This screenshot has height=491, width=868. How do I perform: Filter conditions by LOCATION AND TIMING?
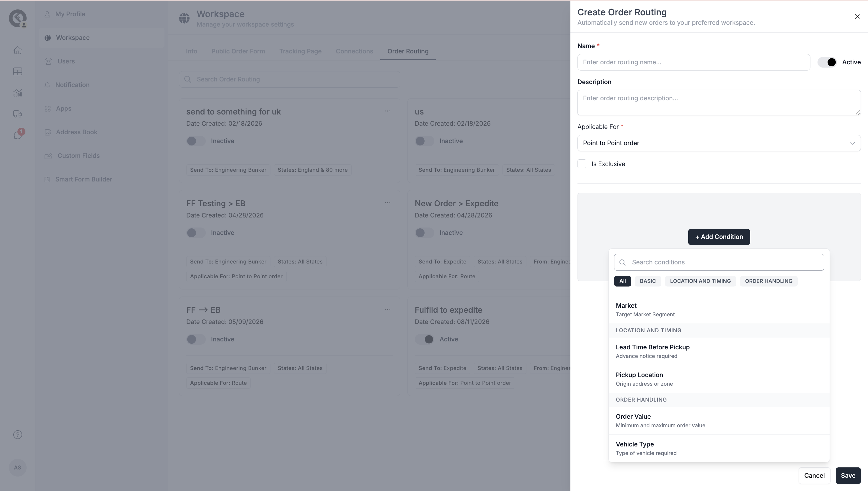700,281
